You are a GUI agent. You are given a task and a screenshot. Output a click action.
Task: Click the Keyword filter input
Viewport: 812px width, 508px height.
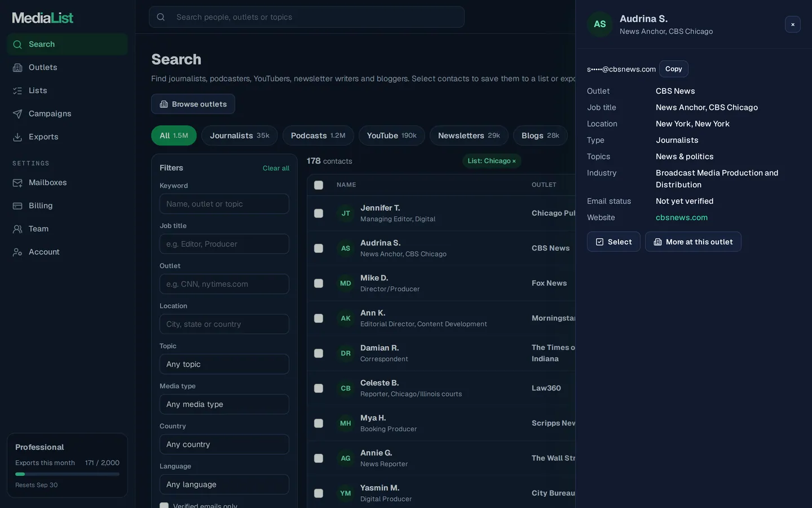[x=224, y=204]
